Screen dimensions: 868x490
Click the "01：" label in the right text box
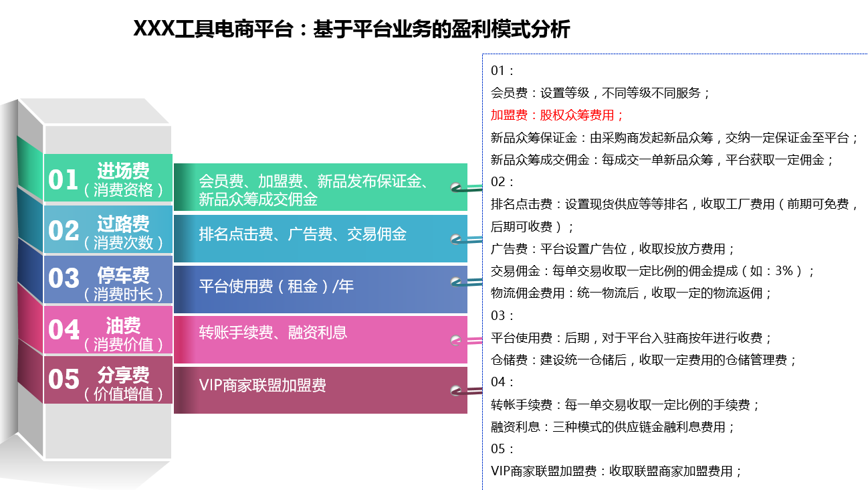point(502,71)
